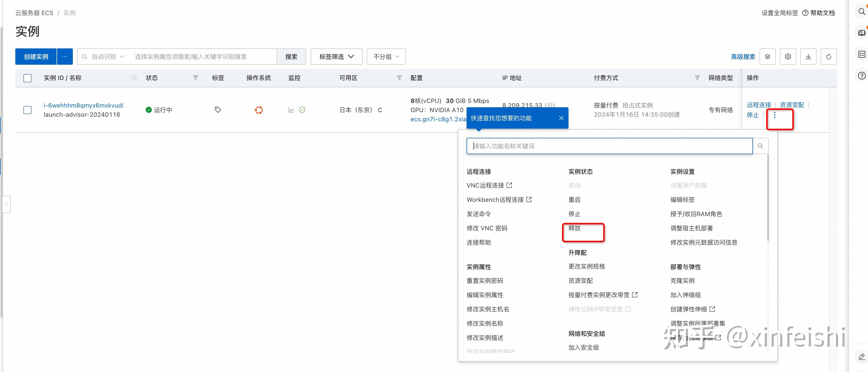Select the checkbox for instance i-6wehhhm8qmyx6mxkvudi
Image resolution: width=868 pixels, height=372 pixels.
point(27,110)
